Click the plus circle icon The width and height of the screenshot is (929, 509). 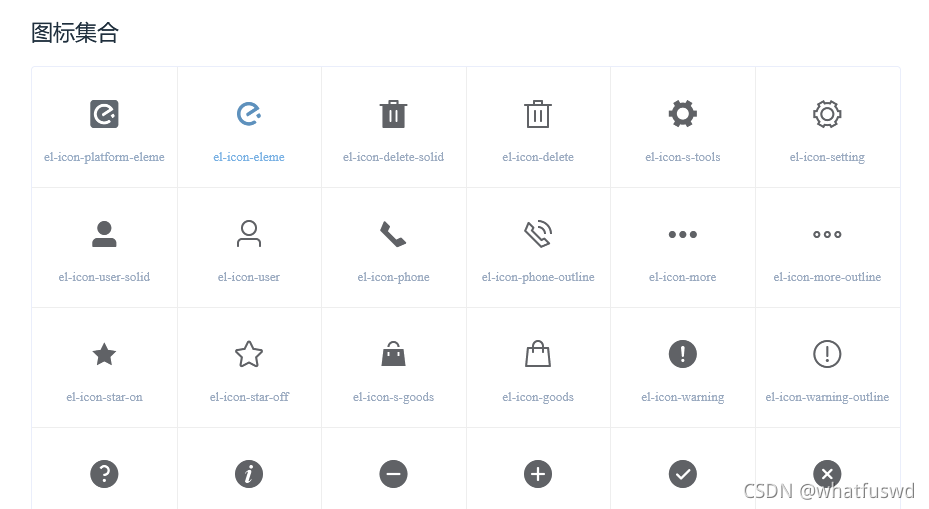[x=538, y=474]
